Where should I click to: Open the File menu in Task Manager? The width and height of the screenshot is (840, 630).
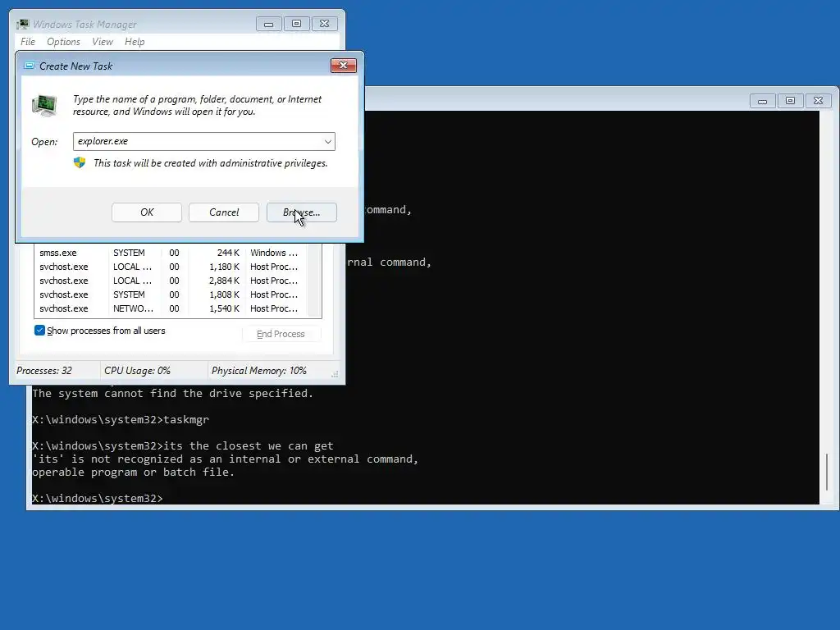click(28, 42)
